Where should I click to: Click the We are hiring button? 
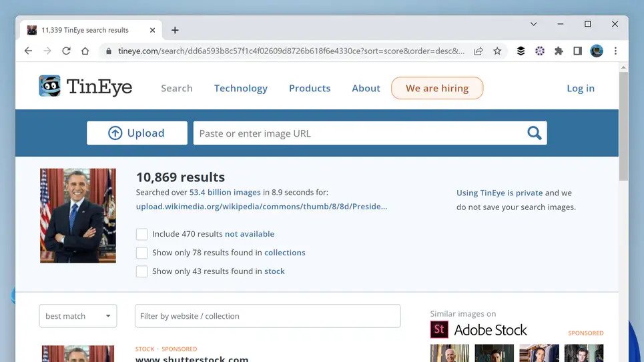point(437,88)
